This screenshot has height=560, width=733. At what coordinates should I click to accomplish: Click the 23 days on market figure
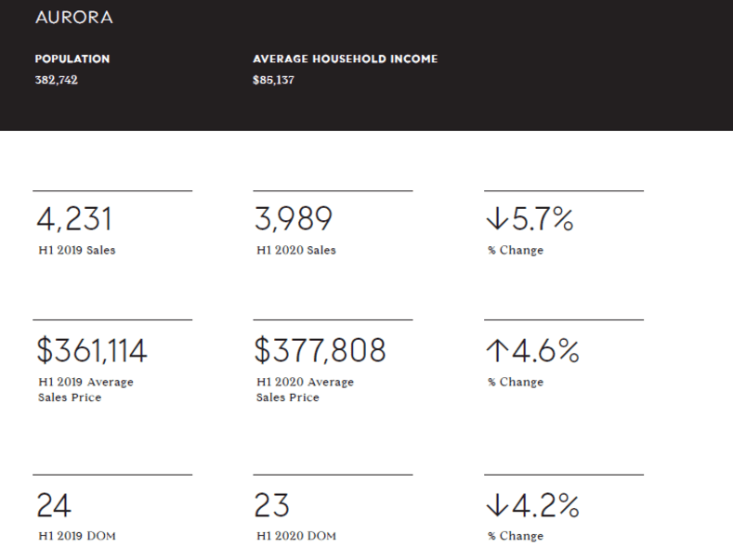point(272,505)
